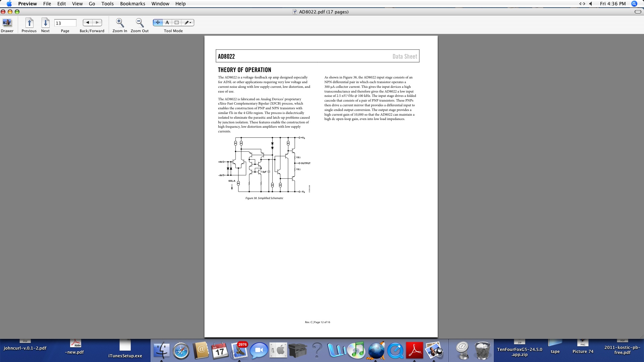The height and width of the screenshot is (362, 644).
Task: Open the Help menu
Action: click(180, 4)
